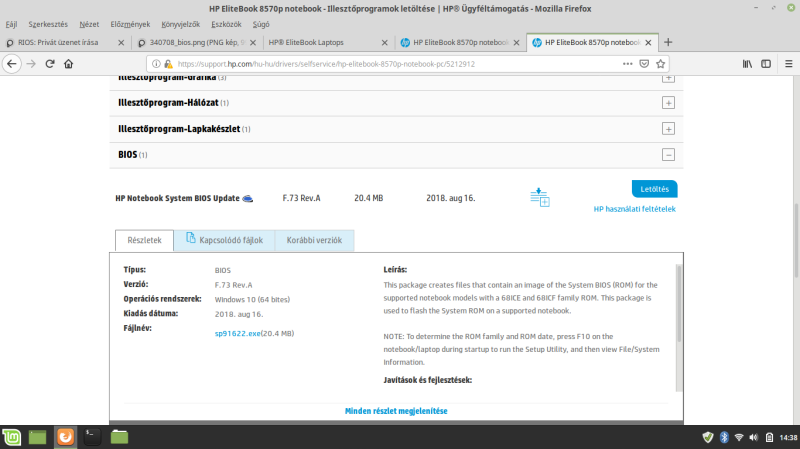
Task: Open page actions three-dot menu
Action: tap(628, 64)
